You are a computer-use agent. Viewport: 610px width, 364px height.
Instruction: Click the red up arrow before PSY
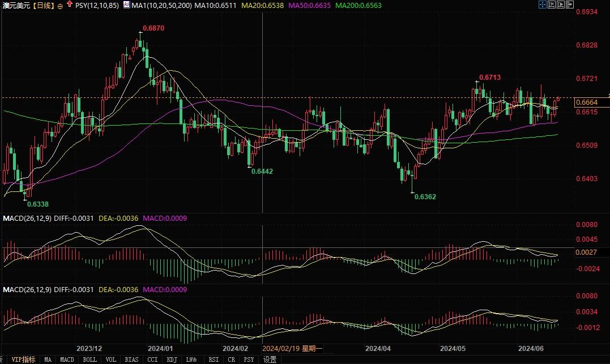tap(69, 5)
